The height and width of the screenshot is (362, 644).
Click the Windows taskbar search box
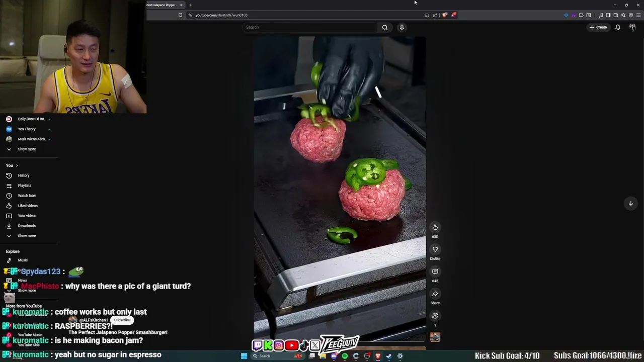coord(278,356)
